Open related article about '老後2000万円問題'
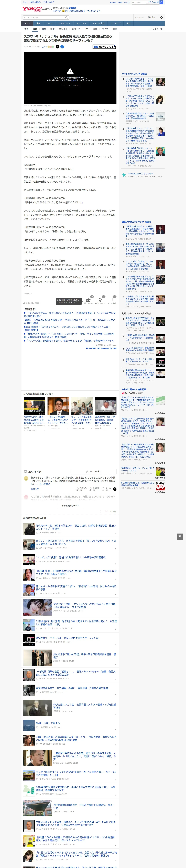The image size is (186, 868). 69,335
